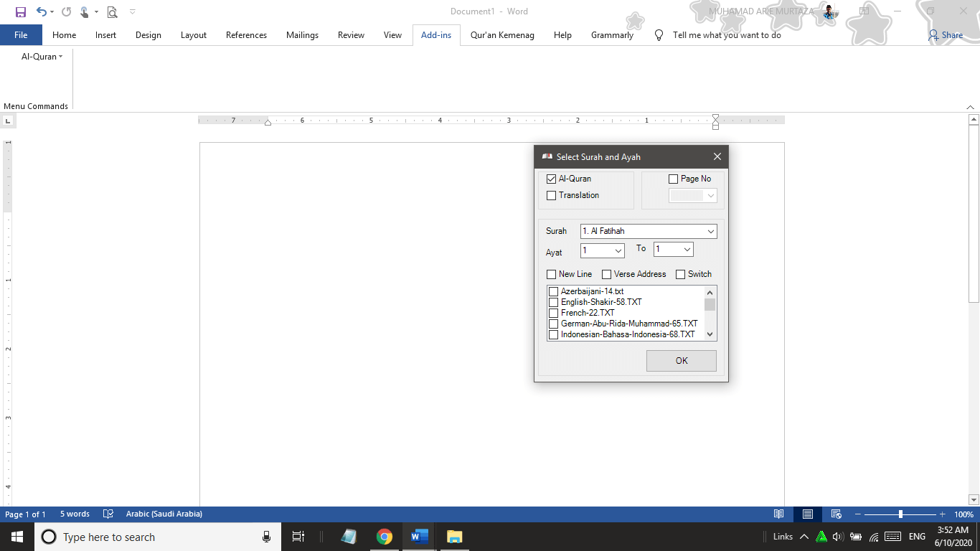The width and height of the screenshot is (980, 551).
Task: Click the Undo arrow icon
Action: (x=42, y=12)
